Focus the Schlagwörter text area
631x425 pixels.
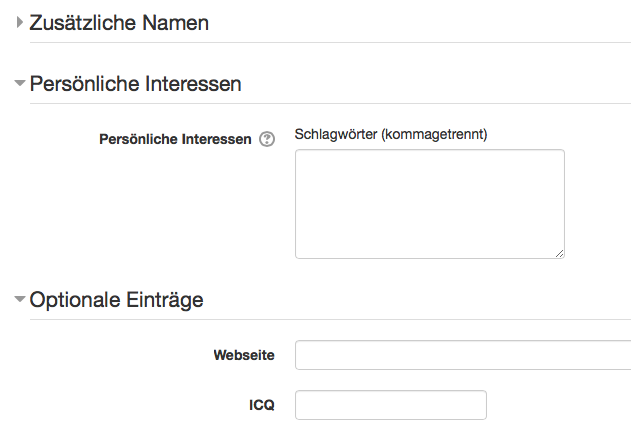coord(430,204)
